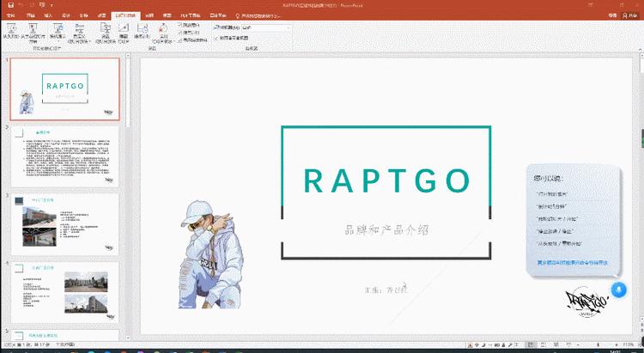Screen dimensions: 644x353
Task: Toggle Hide Slide button
Action: click(x=124, y=33)
